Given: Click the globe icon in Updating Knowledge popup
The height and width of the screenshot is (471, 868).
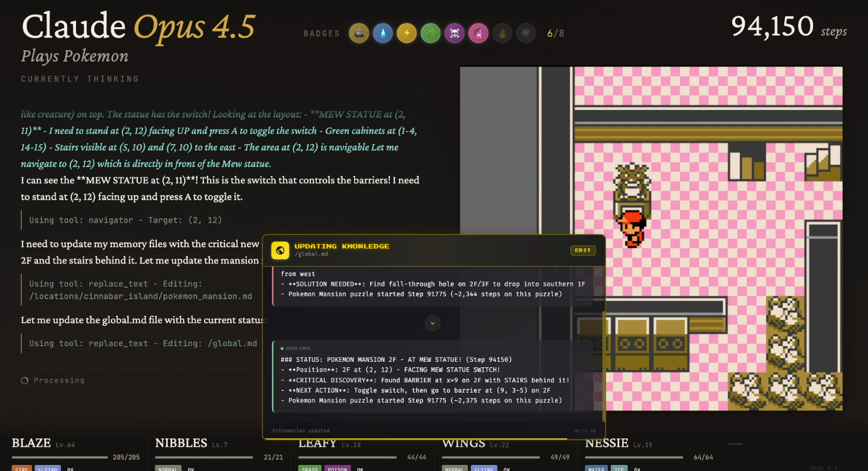Looking at the screenshot, I should point(280,250).
